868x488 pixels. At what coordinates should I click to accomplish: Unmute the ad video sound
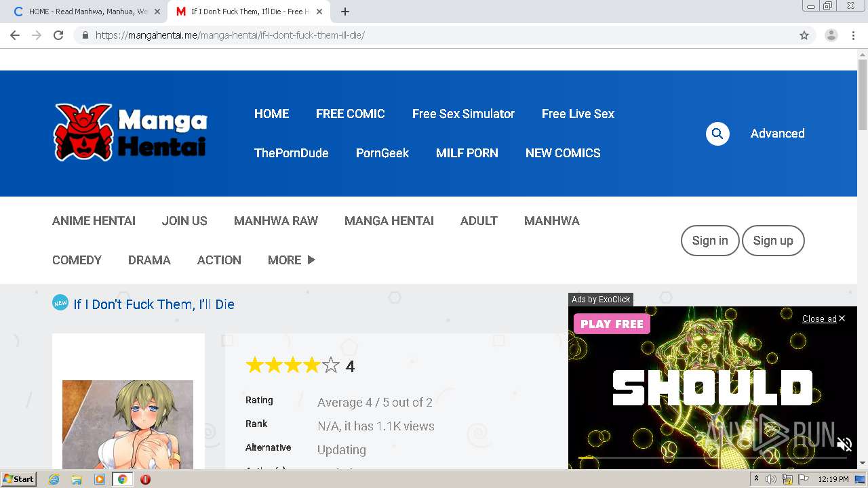click(x=844, y=445)
